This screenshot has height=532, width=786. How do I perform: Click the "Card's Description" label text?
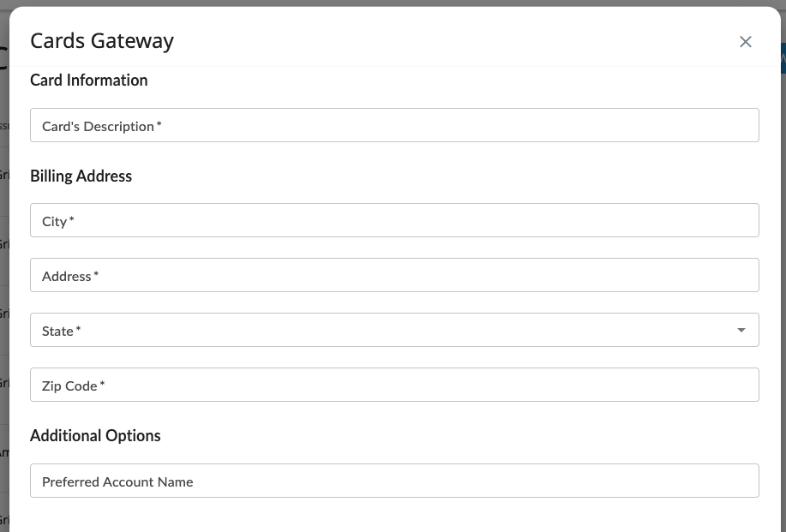(x=98, y=126)
